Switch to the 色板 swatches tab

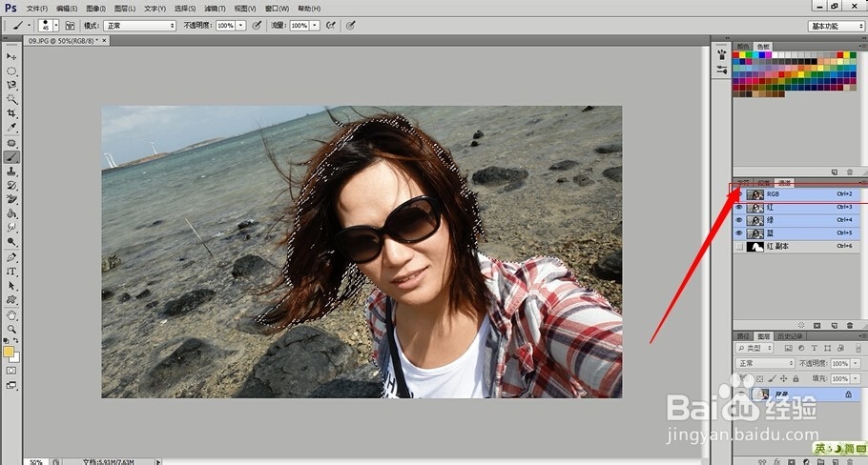point(763,47)
